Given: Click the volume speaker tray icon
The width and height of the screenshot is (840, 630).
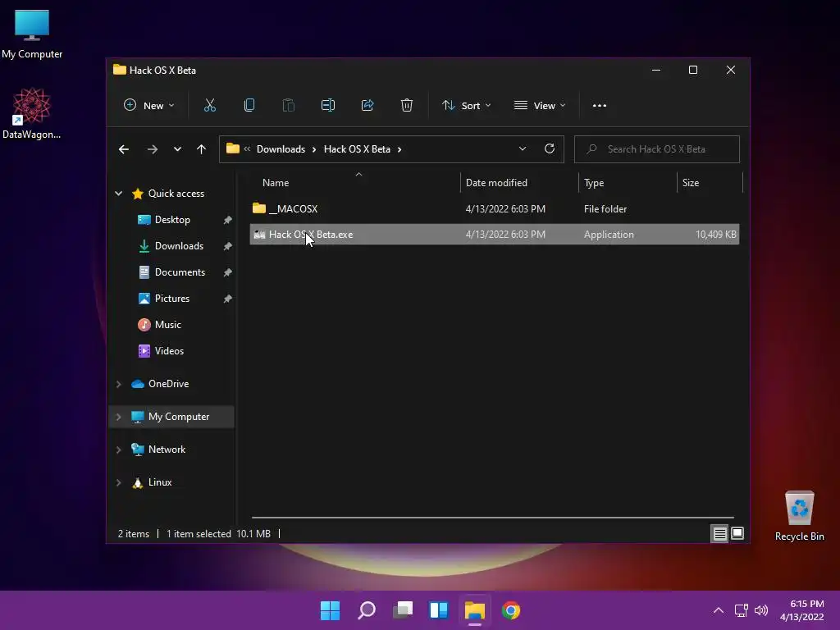Looking at the screenshot, I should [x=760, y=610].
